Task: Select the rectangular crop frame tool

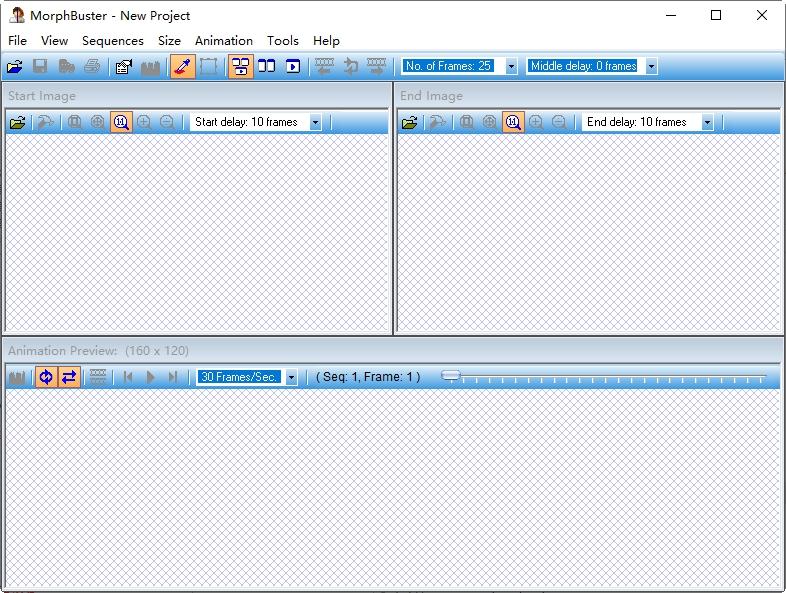Action: tap(209, 66)
